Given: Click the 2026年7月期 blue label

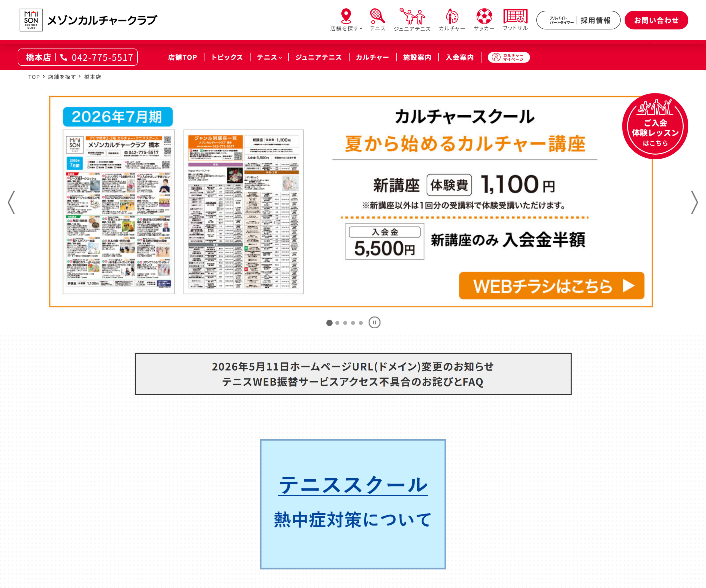Looking at the screenshot, I should click(x=118, y=117).
